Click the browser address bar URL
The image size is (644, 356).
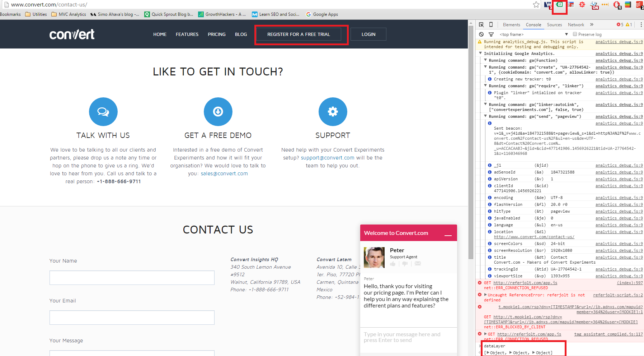[49, 5]
